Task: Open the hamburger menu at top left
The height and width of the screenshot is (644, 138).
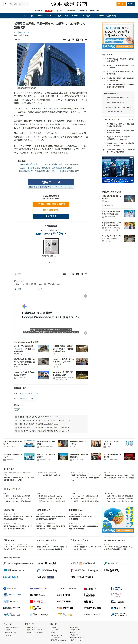Action: [x=5, y=4]
